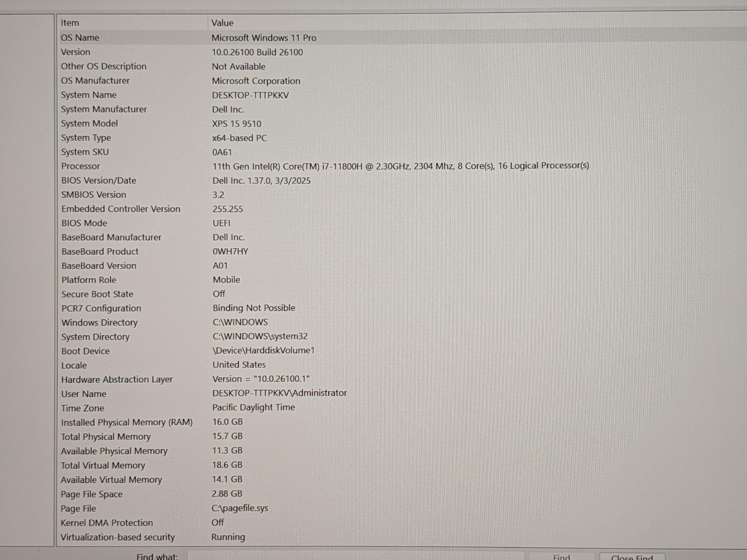747x560 pixels.
Task: Click 'Pacific Daylight Time' value
Action: (254, 407)
